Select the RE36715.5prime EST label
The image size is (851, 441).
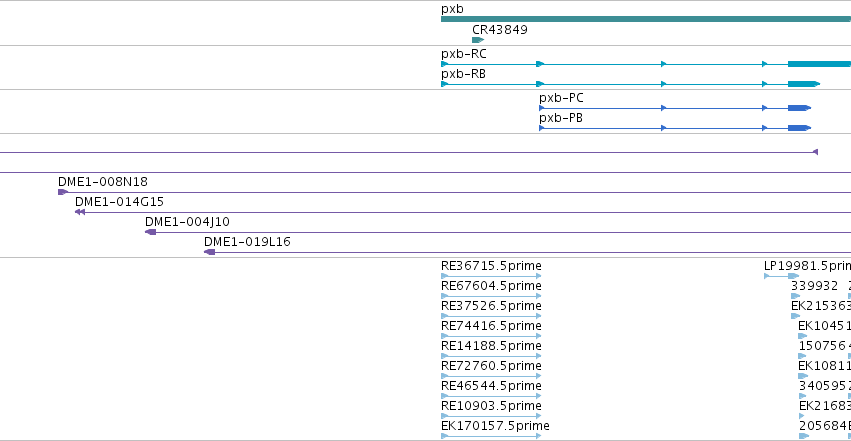click(x=491, y=266)
